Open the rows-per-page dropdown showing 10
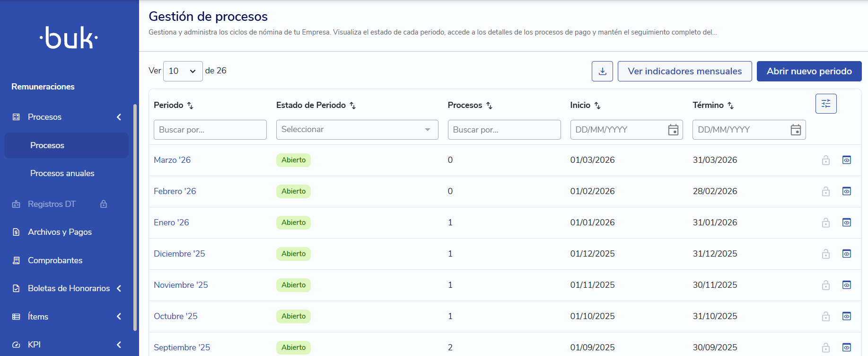 pyautogui.click(x=183, y=71)
